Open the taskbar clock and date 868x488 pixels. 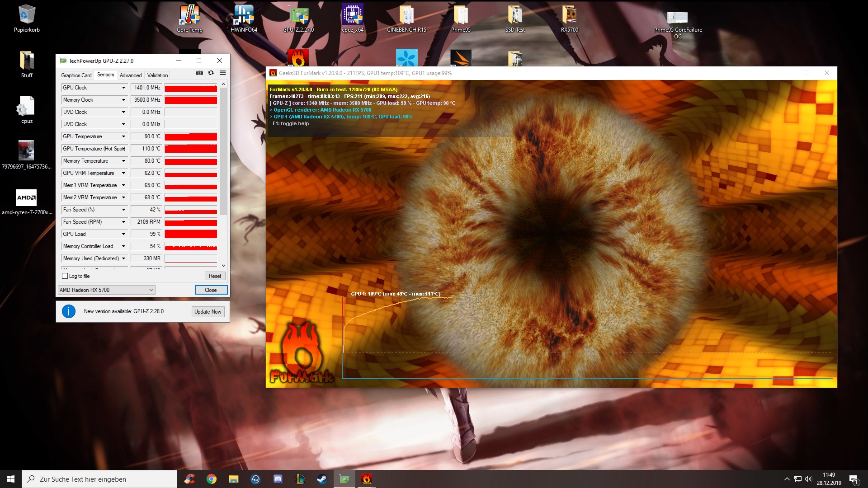point(829,479)
